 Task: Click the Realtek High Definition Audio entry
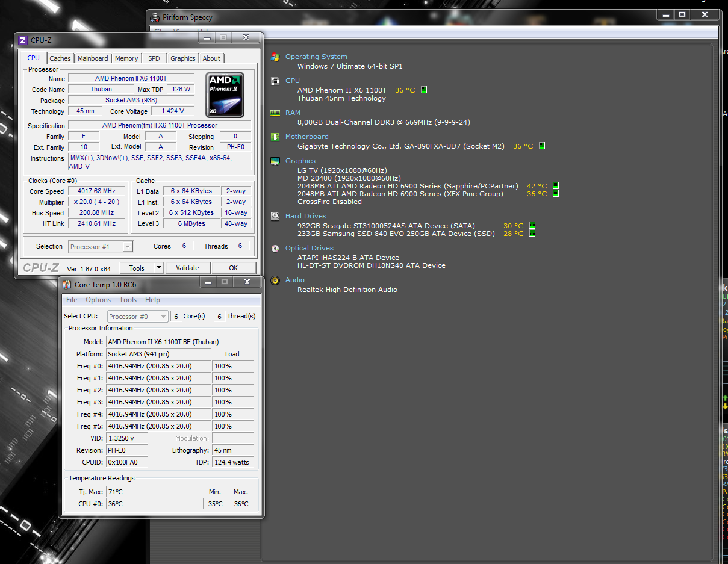347,290
